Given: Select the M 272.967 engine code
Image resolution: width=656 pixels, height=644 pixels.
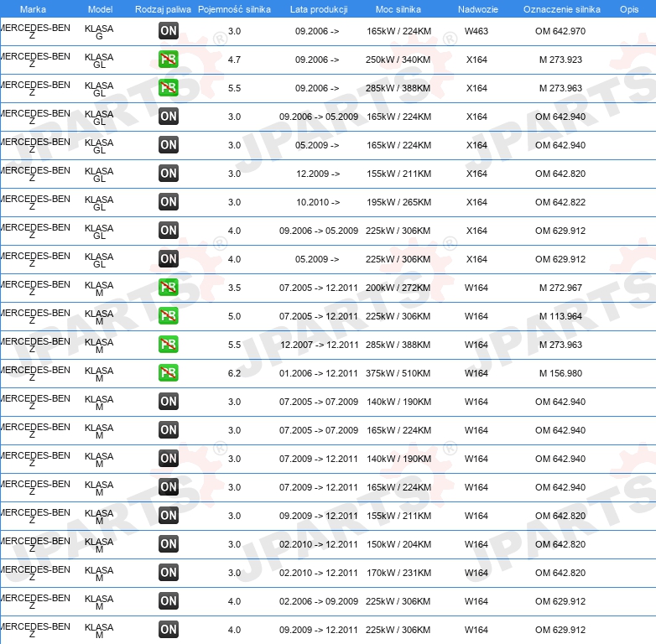Looking at the screenshot, I should (560, 288).
